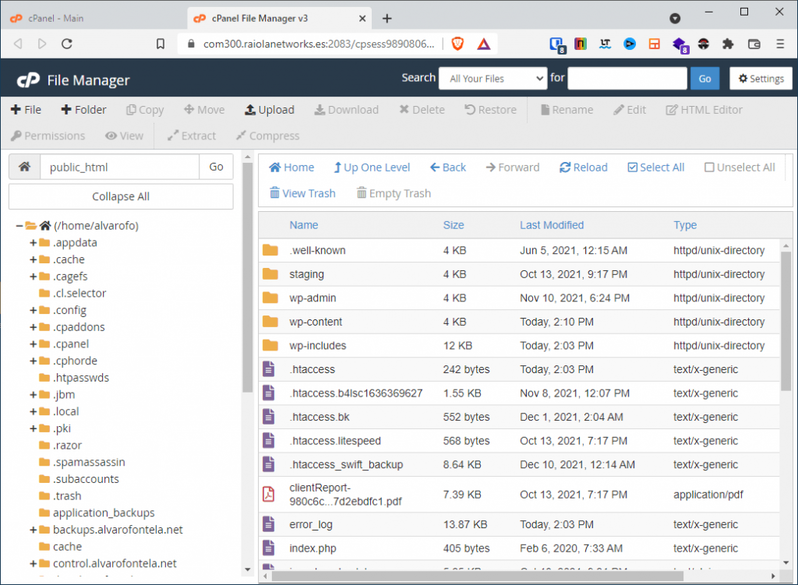Sort by Last Modified column

552,225
